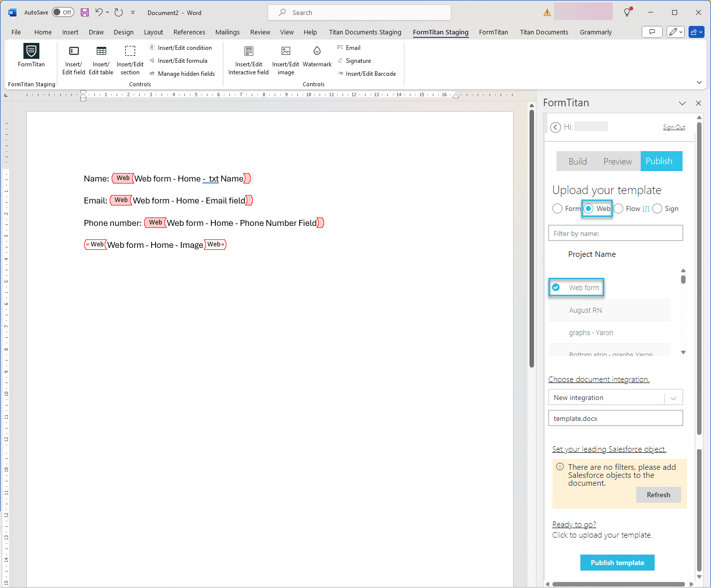Open Insert/Edit table tool

101,60
